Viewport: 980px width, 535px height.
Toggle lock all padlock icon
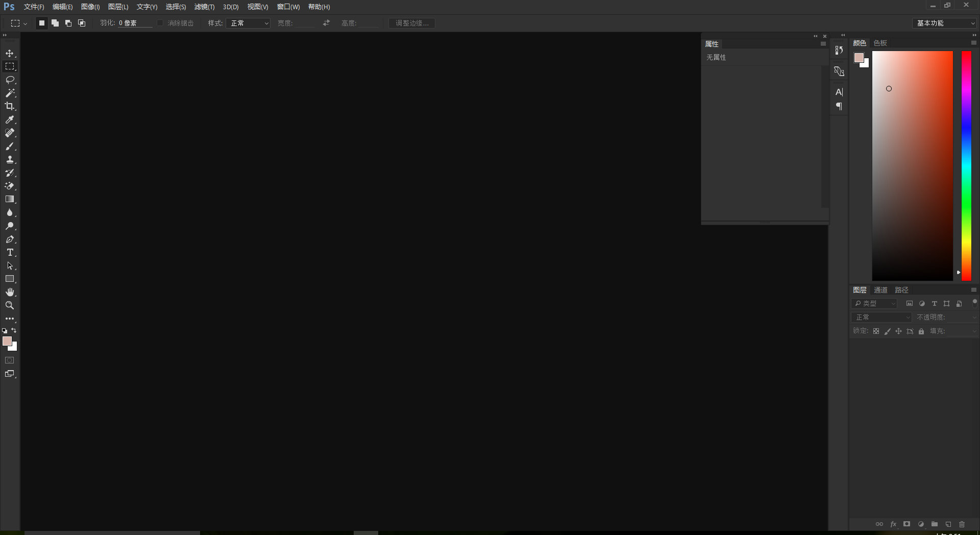[x=921, y=331]
